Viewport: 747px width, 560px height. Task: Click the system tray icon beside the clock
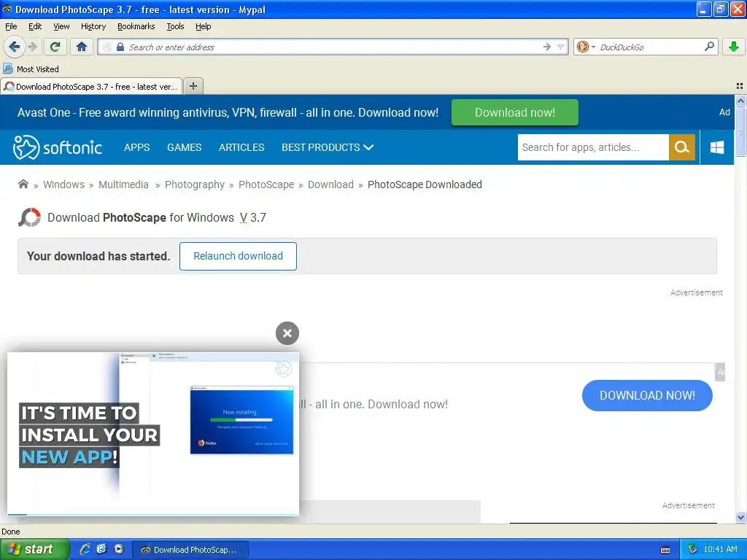coord(693,549)
